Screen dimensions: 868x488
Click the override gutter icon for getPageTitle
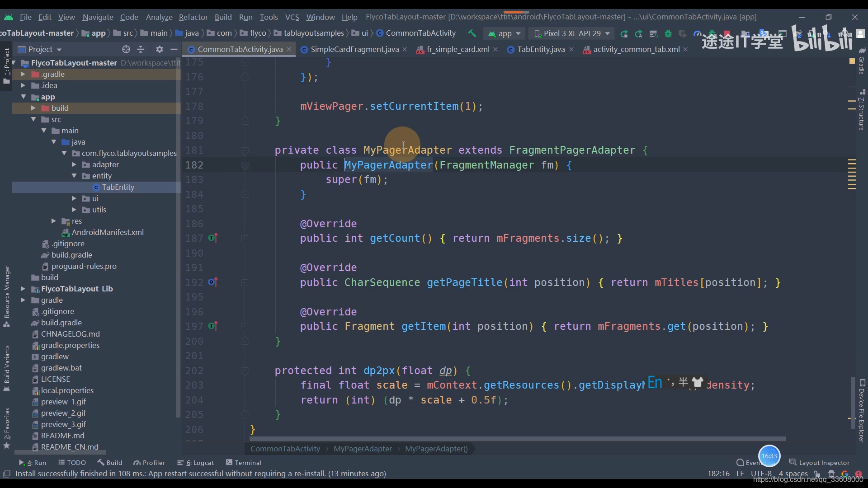tap(213, 282)
